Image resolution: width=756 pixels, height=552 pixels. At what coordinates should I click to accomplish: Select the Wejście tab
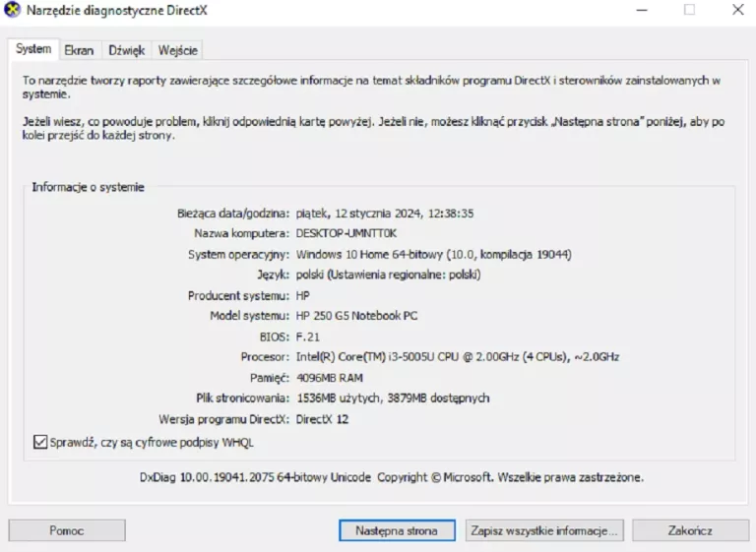tap(178, 50)
